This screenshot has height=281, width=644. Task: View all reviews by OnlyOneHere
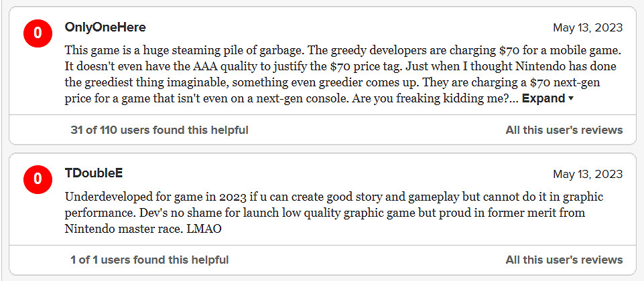tap(564, 130)
